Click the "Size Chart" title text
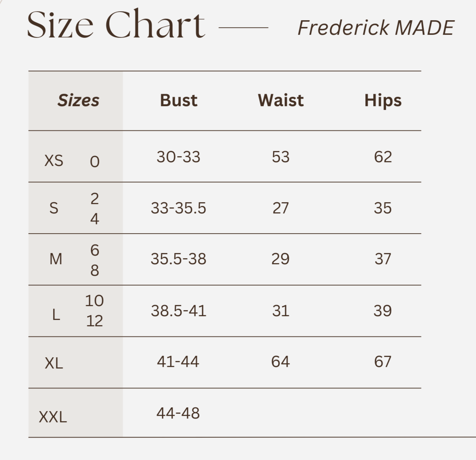This screenshot has width=476, height=460. point(116,25)
